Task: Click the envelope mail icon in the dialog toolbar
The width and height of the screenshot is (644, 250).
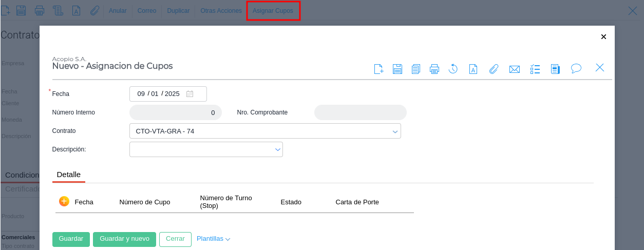Action: coord(515,69)
